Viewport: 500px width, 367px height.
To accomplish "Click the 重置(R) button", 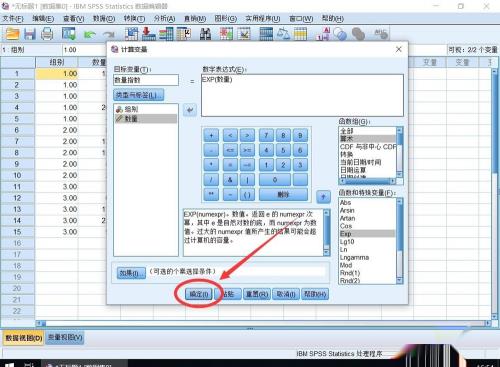I will (x=257, y=294).
